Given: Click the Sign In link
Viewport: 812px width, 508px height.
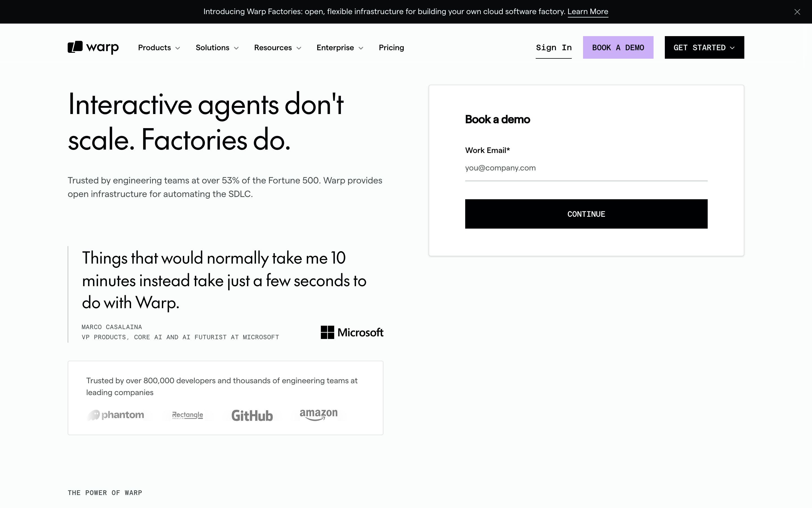Looking at the screenshot, I should [554, 48].
